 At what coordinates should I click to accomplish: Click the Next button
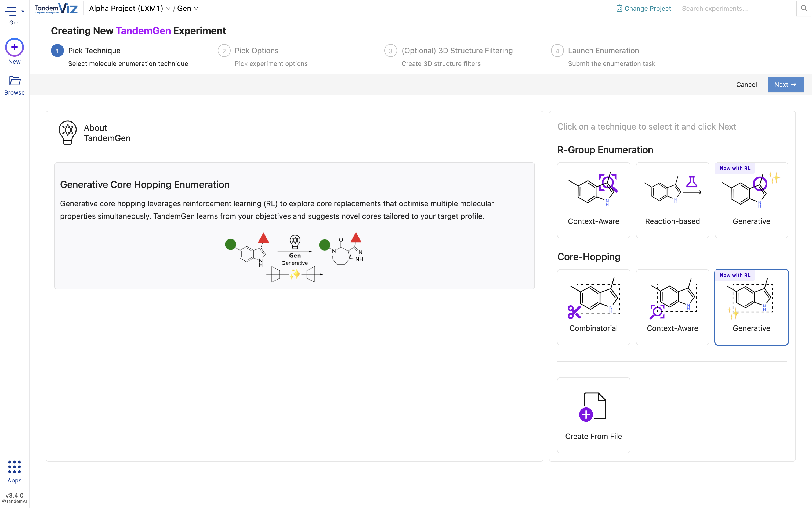[x=785, y=85]
